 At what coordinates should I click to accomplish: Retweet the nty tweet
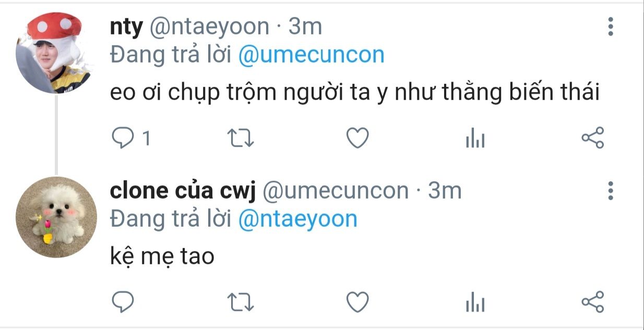(241, 138)
